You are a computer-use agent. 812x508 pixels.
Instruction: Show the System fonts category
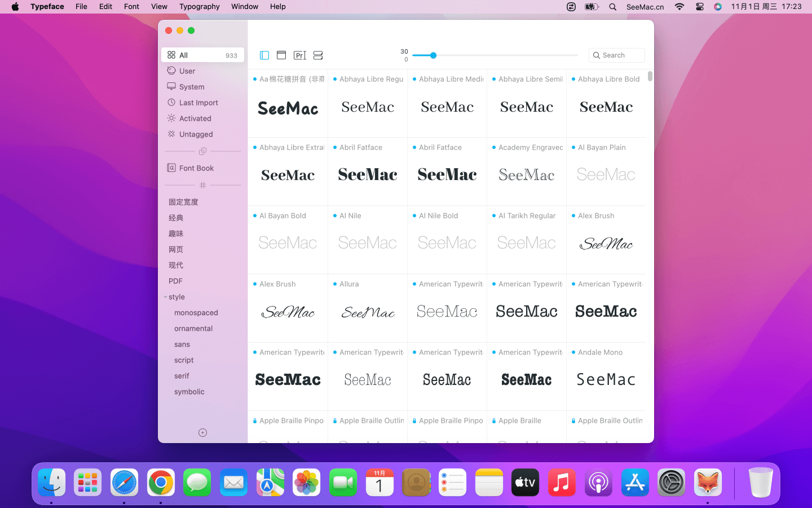click(192, 87)
